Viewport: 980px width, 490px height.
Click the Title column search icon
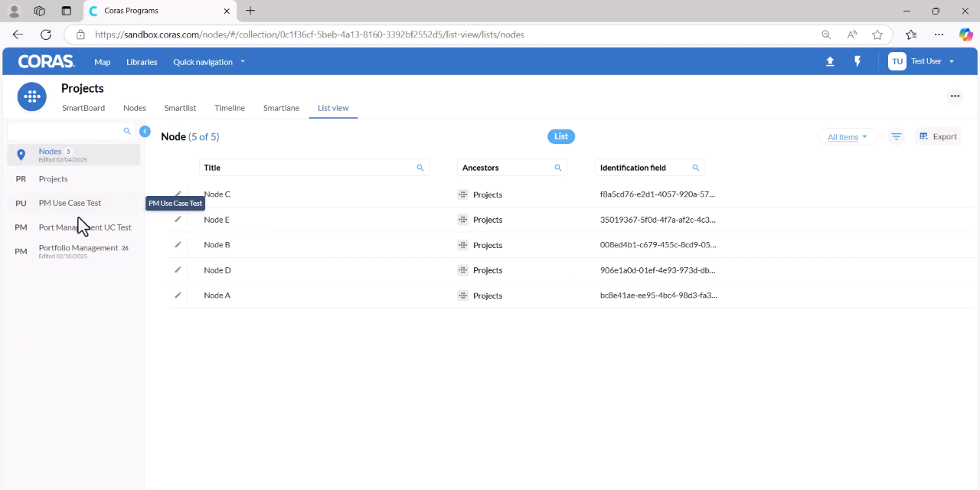pos(420,168)
